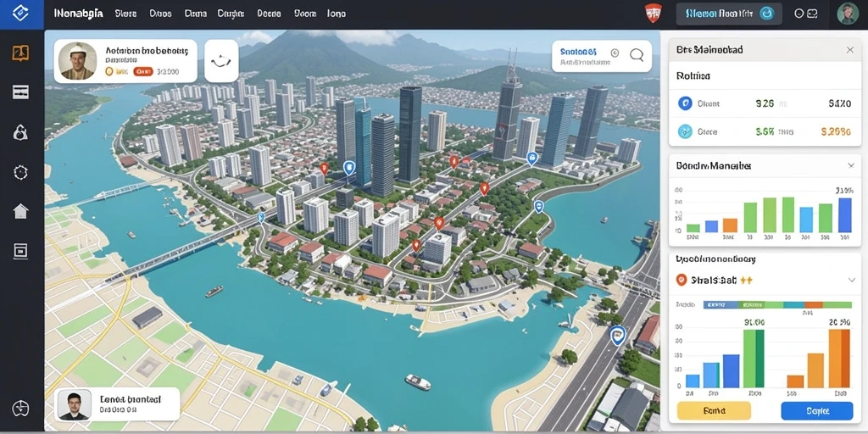Viewport: 868px width, 434px height.
Task: Open the last top navigation menu item
Action: pyautogui.click(x=336, y=14)
